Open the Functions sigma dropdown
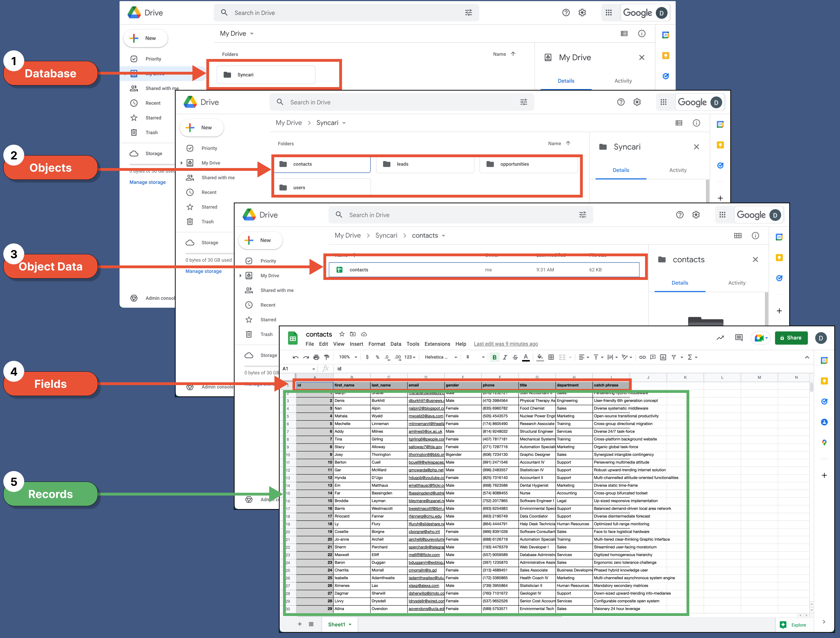Screen dimensions: 840x638 tap(692, 357)
